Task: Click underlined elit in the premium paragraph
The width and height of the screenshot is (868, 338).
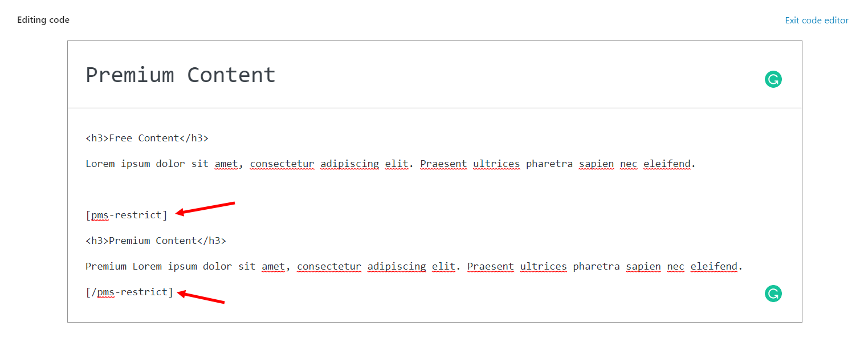Action: [x=443, y=266]
